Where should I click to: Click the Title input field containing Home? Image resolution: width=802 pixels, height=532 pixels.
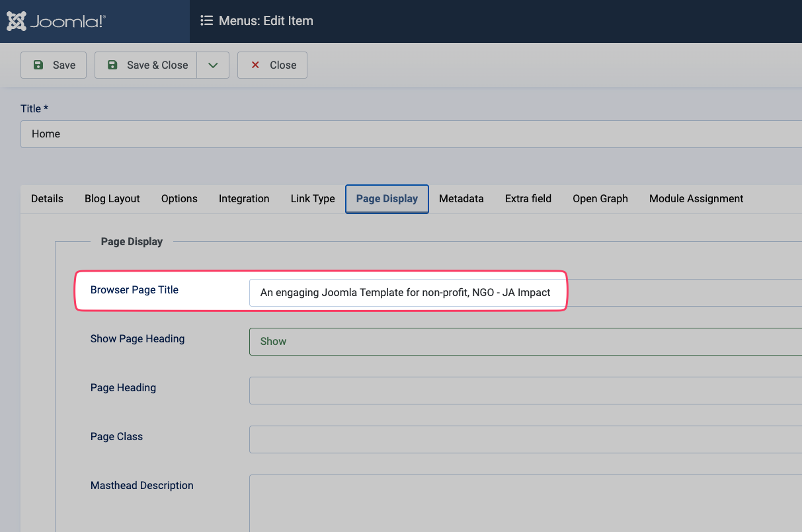[x=410, y=134]
